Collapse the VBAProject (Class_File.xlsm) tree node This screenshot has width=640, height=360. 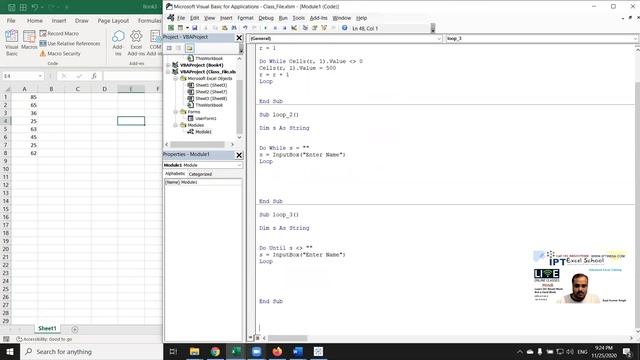pos(168,71)
